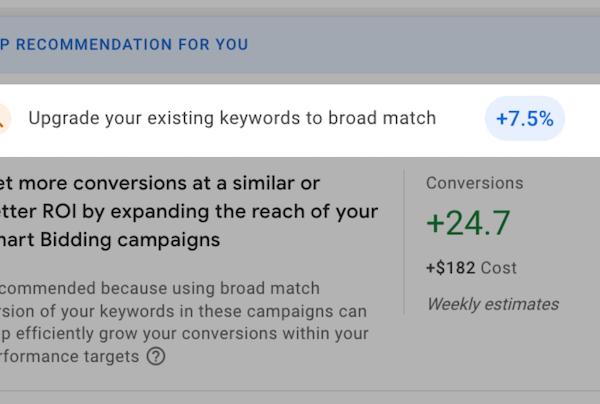Click the "Smart Bidding campaigns" headline line
The width and height of the screenshot is (600, 404).
click(x=110, y=241)
